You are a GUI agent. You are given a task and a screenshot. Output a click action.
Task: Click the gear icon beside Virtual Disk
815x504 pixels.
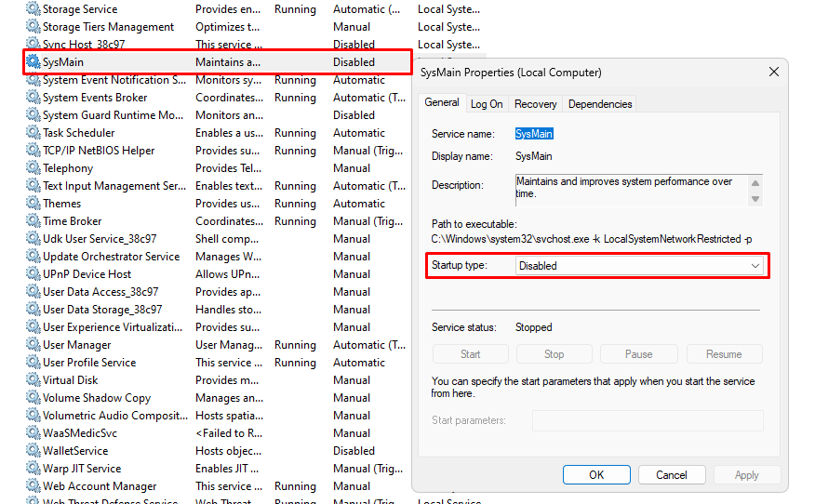33,379
